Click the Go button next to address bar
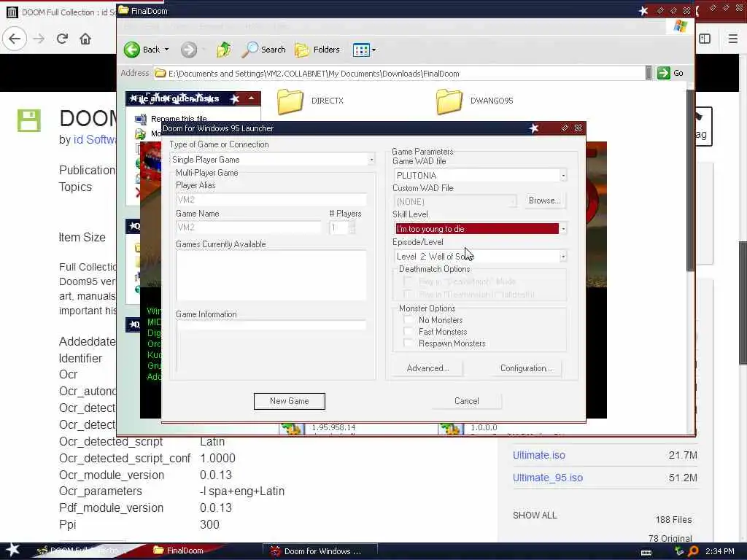Viewport: 747px width, 560px height. click(671, 73)
